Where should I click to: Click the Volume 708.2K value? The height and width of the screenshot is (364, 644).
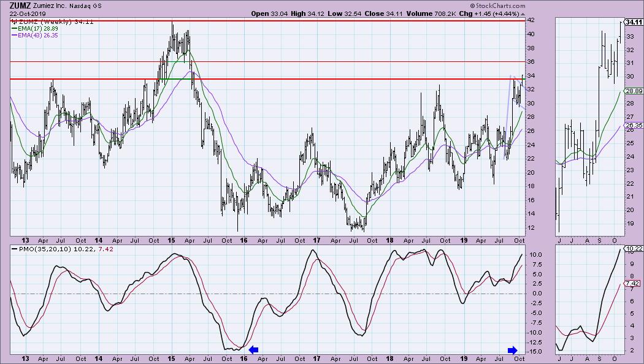431,13
